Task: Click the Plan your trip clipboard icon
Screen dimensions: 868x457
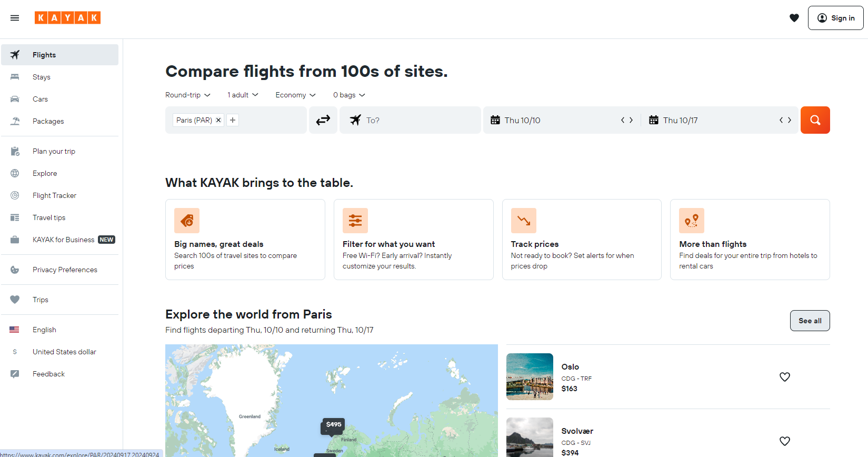Action: pos(15,151)
